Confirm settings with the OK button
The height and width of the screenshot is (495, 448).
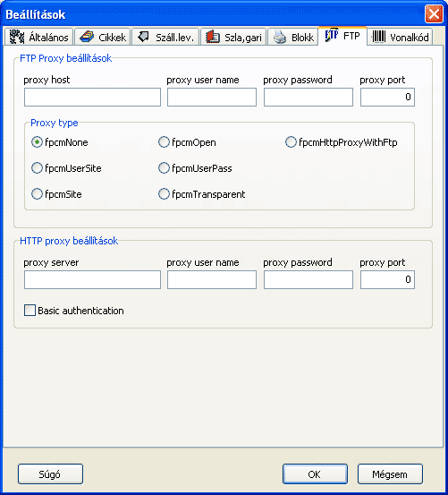[x=315, y=474]
